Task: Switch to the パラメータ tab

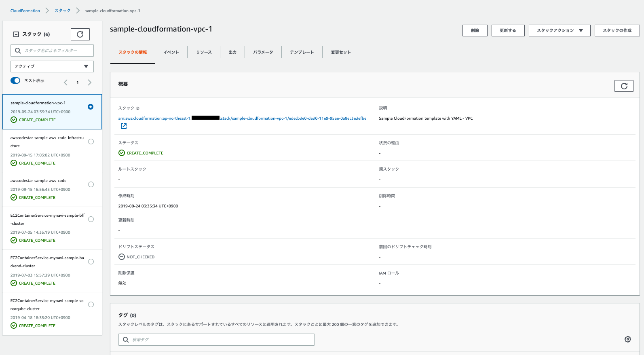Action: pos(263,53)
